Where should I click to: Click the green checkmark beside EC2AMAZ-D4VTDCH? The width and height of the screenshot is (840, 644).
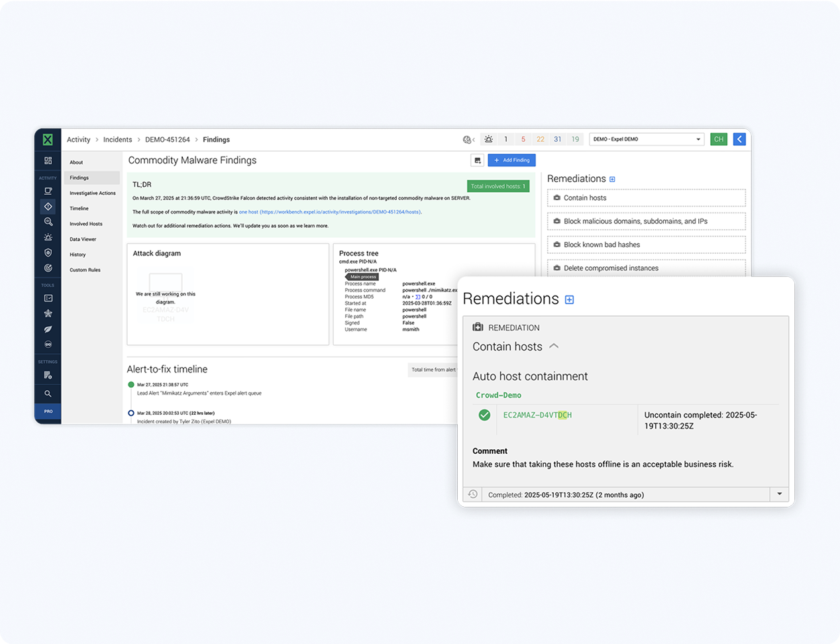coord(484,415)
